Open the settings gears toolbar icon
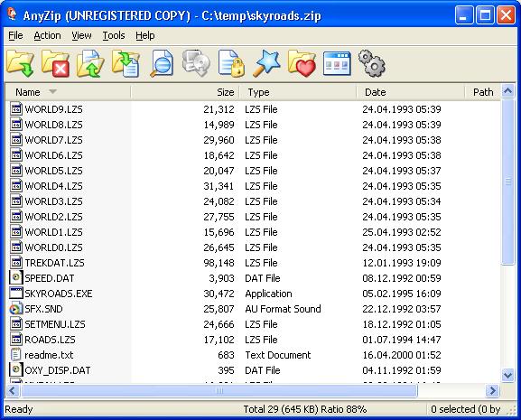 point(372,63)
